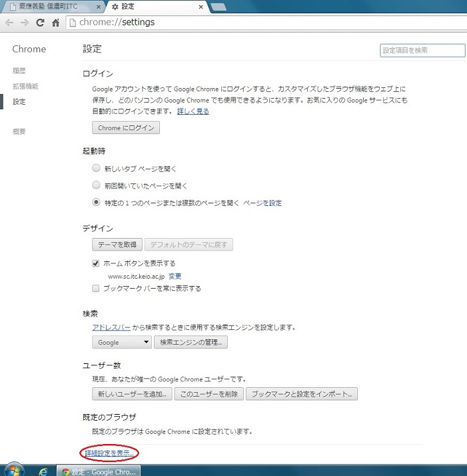This screenshot has height=476, width=467.
Task: Click 詳細設定を表示... link
Action: (109, 453)
